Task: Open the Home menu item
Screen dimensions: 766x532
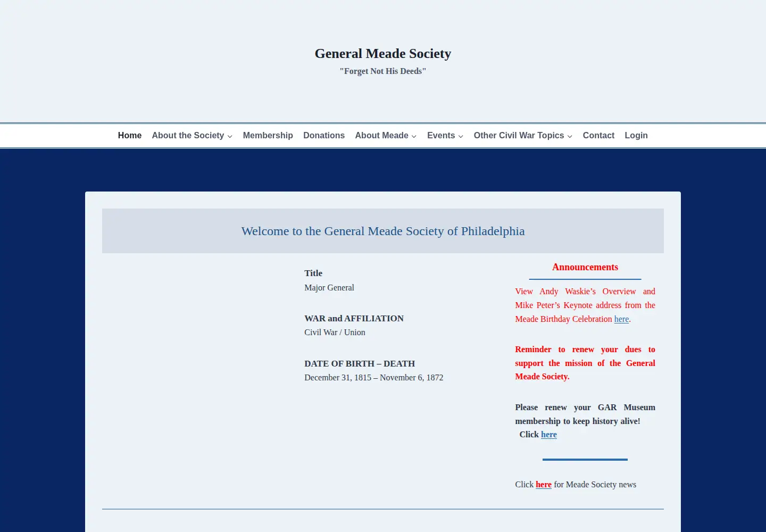Action: 130,136
